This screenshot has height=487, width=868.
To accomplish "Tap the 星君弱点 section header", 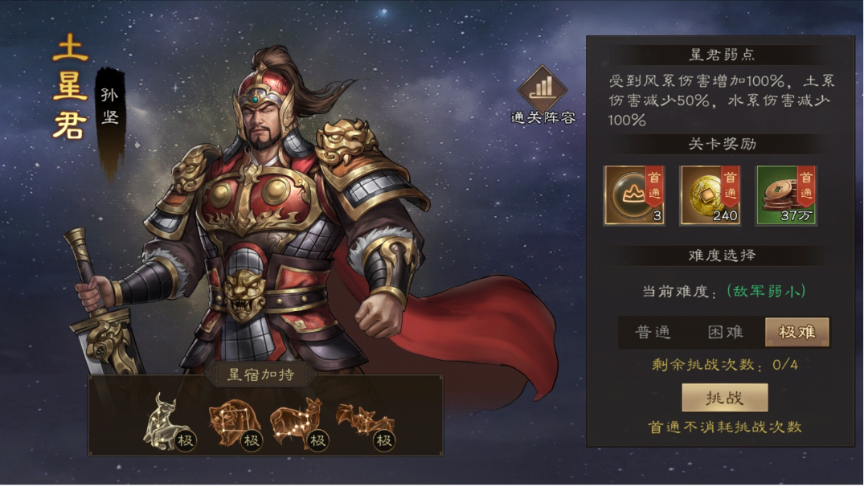I will click(722, 54).
